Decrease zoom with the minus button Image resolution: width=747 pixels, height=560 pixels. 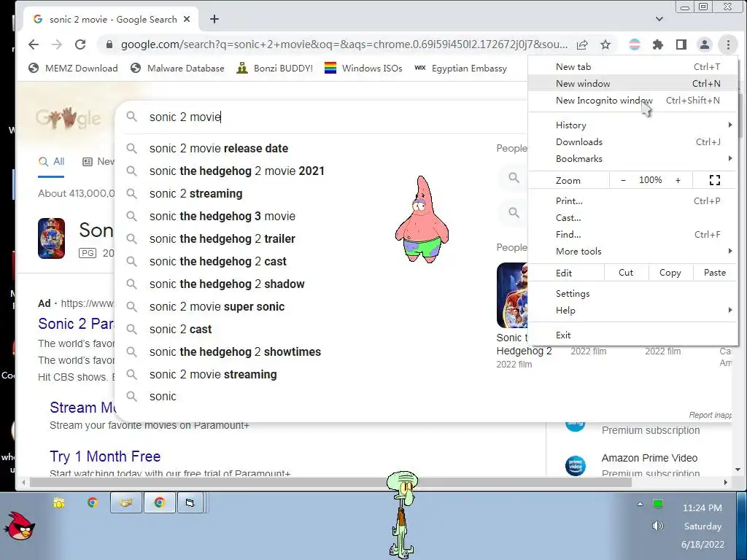(x=623, y=180)
